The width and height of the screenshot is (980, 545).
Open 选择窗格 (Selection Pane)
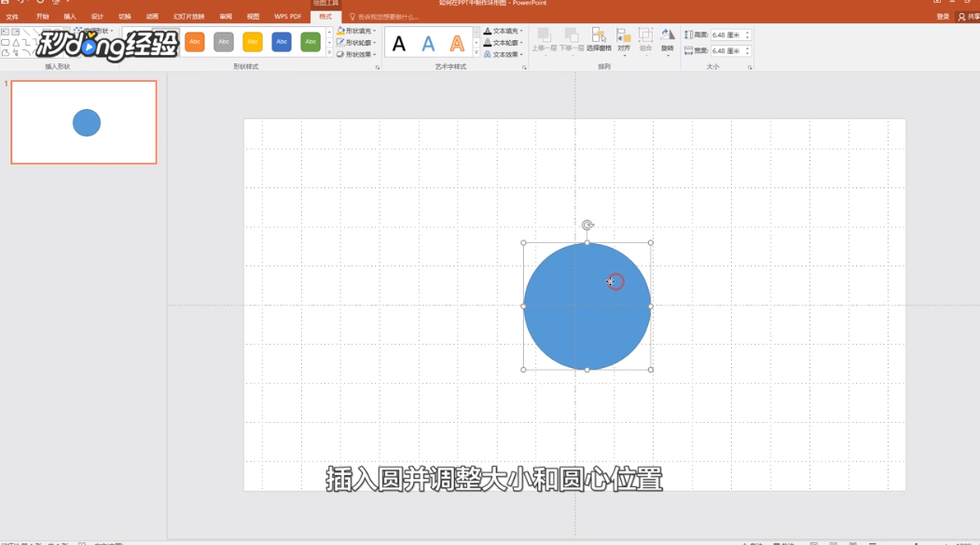(599, 41)
